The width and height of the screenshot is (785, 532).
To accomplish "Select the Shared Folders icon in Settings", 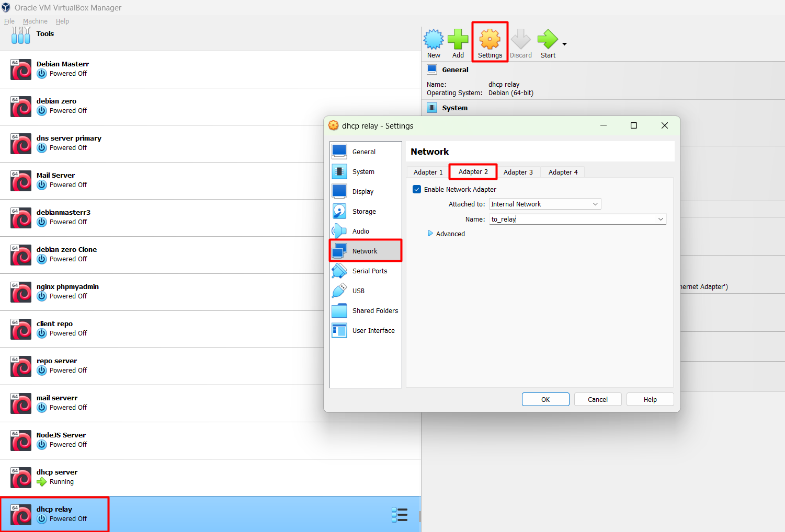I will (339, 310).
